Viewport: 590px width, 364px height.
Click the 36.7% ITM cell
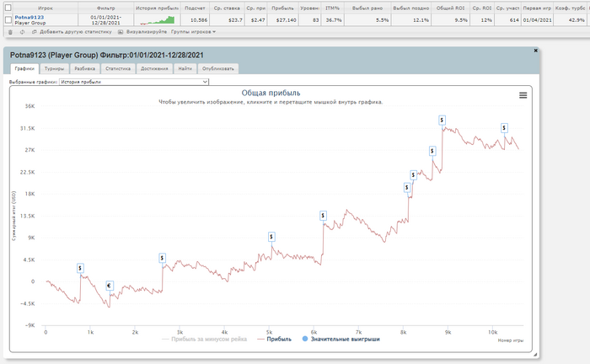(x=334, y=20)
